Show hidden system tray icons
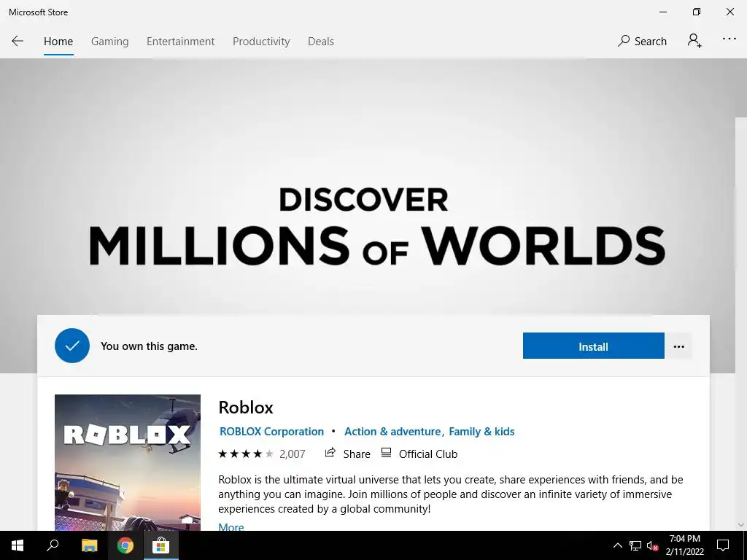 tap(617, 545)
